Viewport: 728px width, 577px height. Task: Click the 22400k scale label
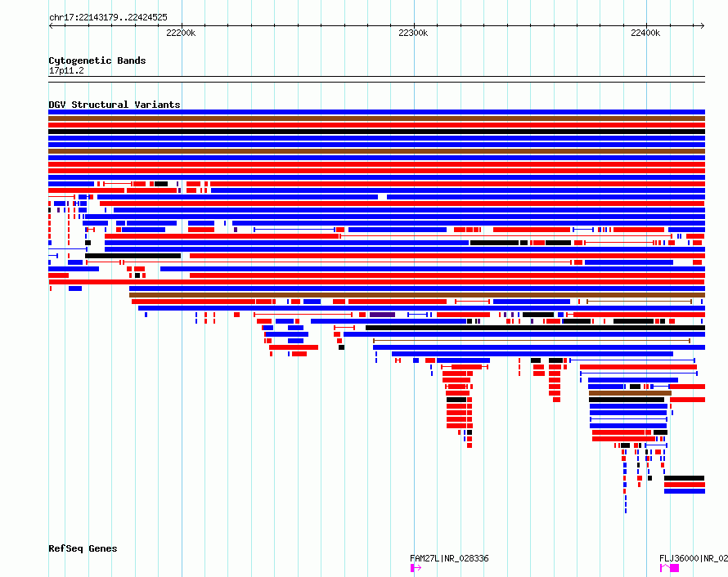pyautogui.click(x=645, y=33)
